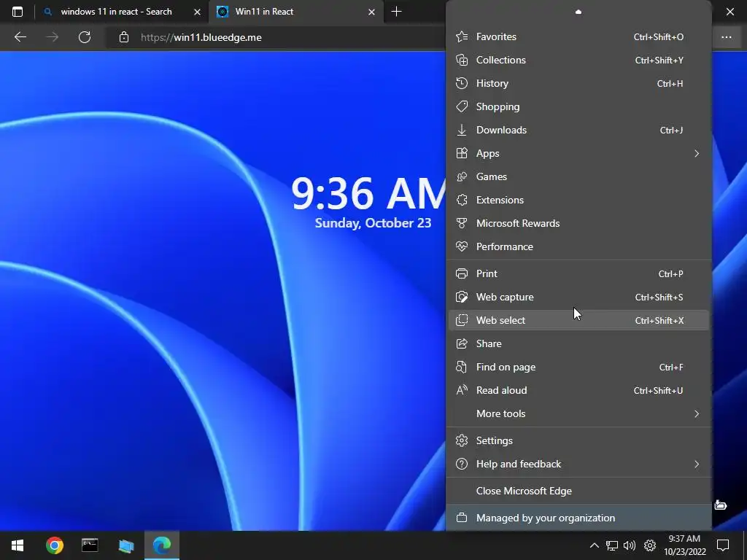
Task: Open Microsoft Rewards
Action: pos(578,223)
